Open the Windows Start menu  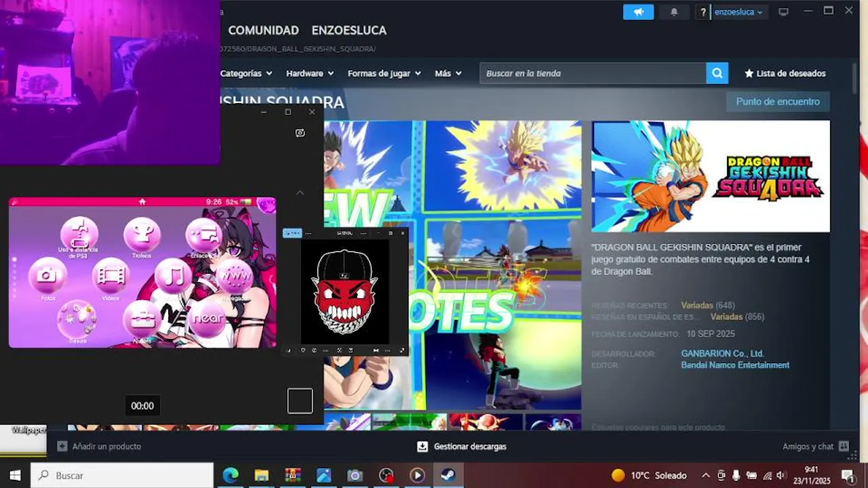click(15, 475)
